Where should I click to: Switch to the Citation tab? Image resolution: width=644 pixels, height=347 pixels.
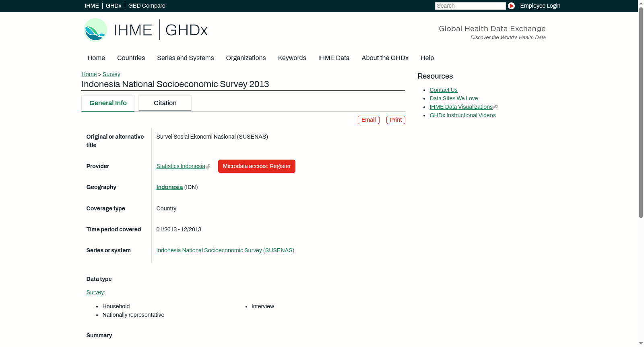(165, 103)
